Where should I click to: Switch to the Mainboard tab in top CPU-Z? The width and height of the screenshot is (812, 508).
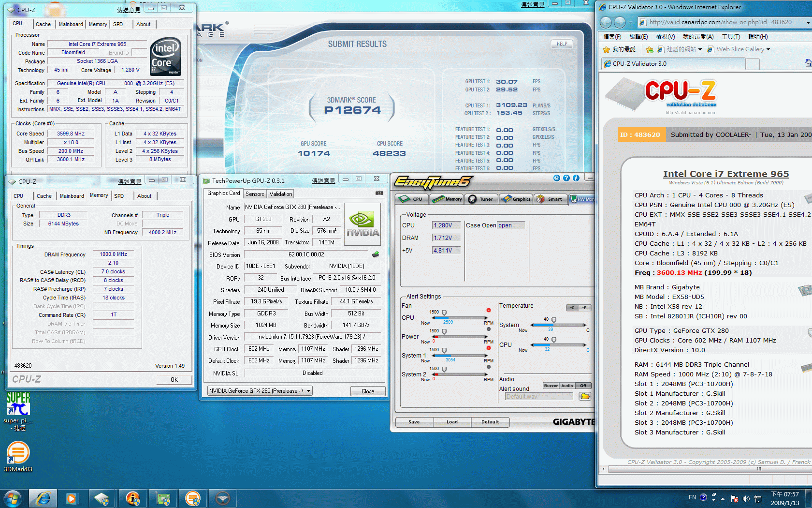[71, 24]
